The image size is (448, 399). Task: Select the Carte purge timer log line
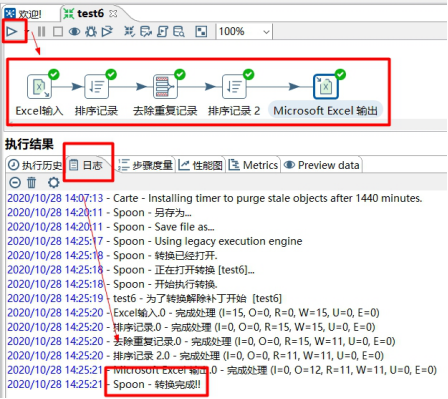(215, 198)
